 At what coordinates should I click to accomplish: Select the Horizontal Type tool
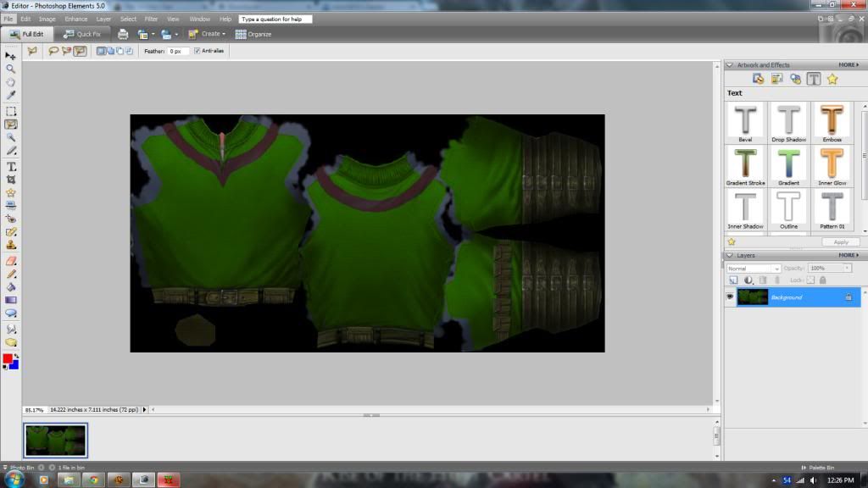tap(10, 167)
